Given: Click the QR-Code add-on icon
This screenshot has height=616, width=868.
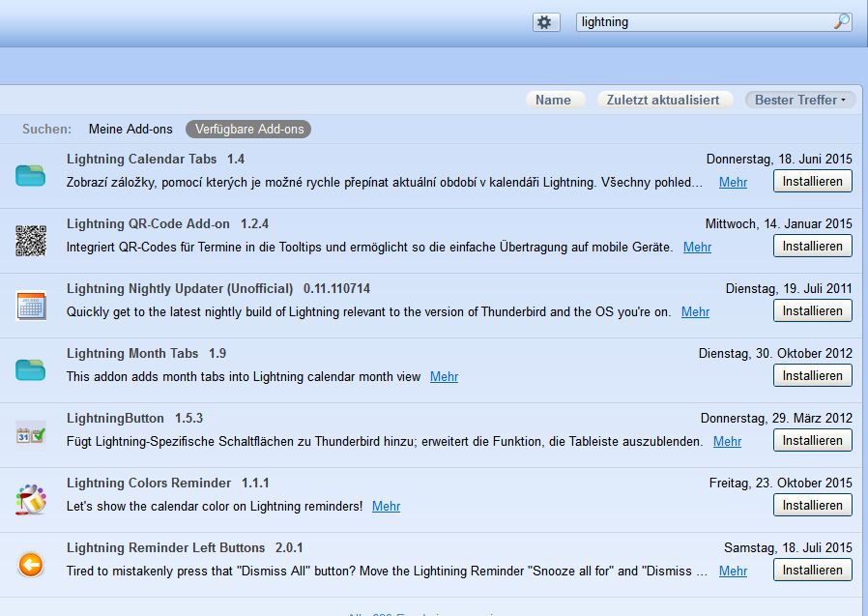Looking at the screenshot, I should pos(30,241).
